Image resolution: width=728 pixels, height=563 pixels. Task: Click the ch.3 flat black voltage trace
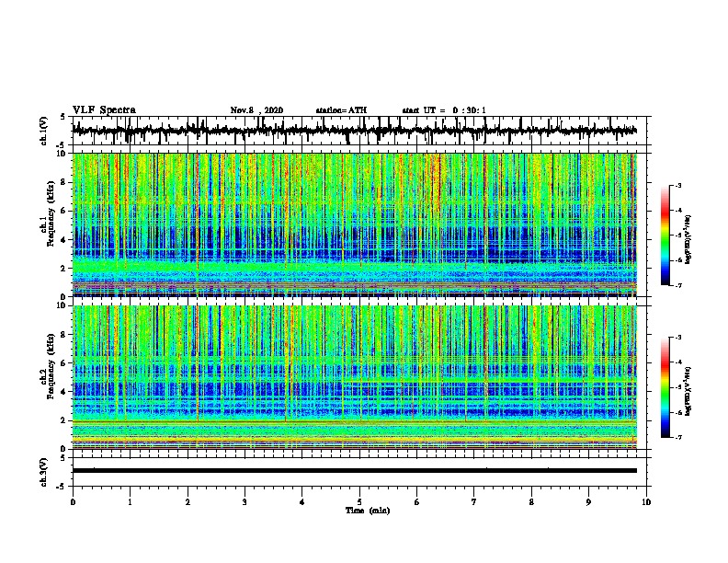354,471
